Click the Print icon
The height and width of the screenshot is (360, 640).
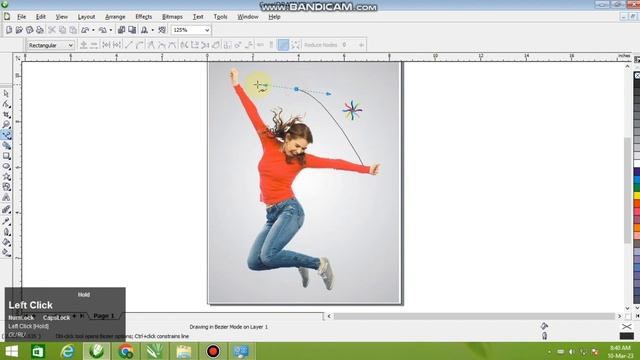pos(40,30)
